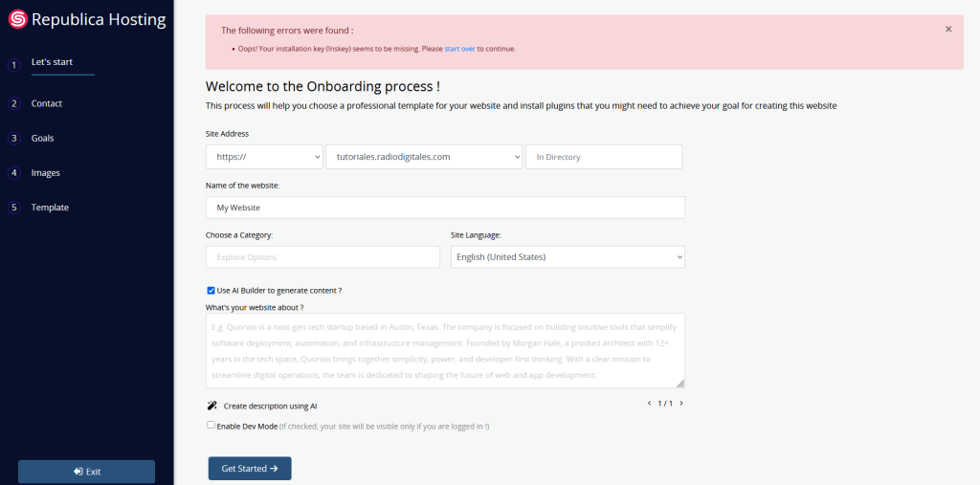Click step 5 circle icon in sidebar
The height and width of the screenshot is (485, 980).
pos(14,208)
